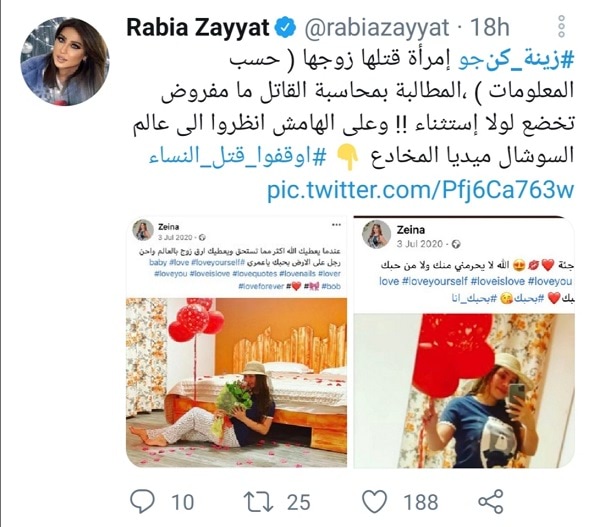Viewport: 594px width, 527px height.
Task: Click the blue verified badge
Action: (x=285, y=28)
